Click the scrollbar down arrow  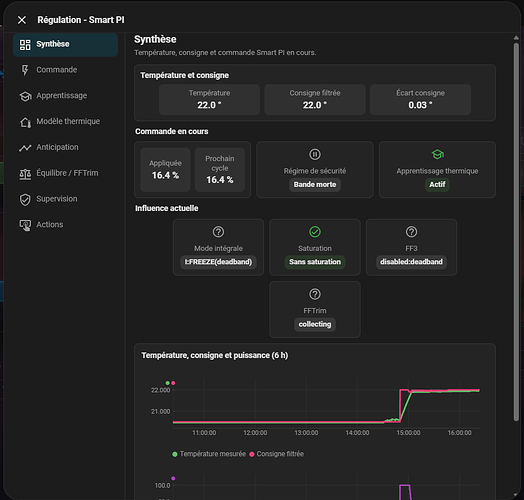pos(516,495)
